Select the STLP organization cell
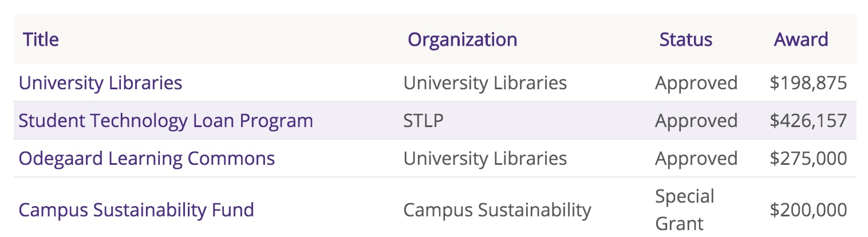The height and width of the screenshot is (237, 868). tap(423, 121)
